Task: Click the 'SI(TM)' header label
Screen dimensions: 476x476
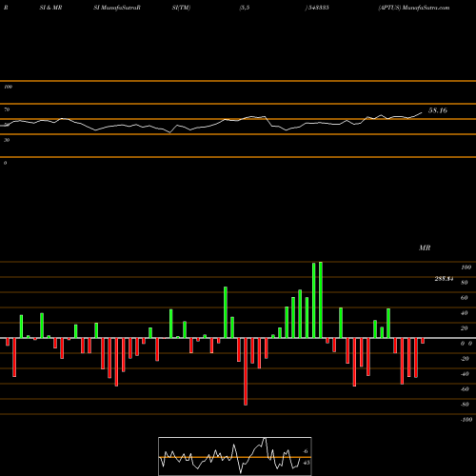Action: click(181, 8)
